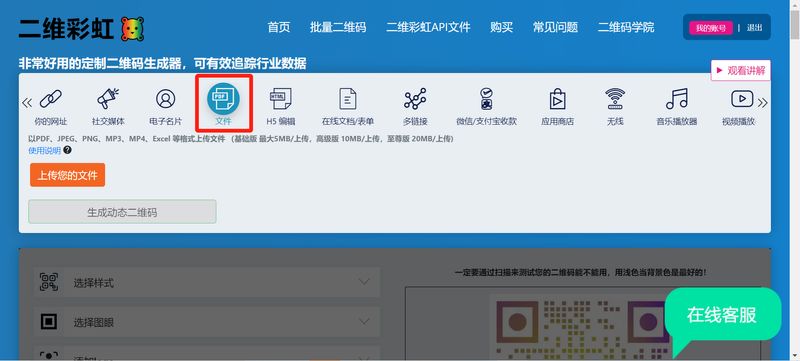This screenshot has width=800, height=361.
Task: Open the 首页 menu item
Action: 279,28
